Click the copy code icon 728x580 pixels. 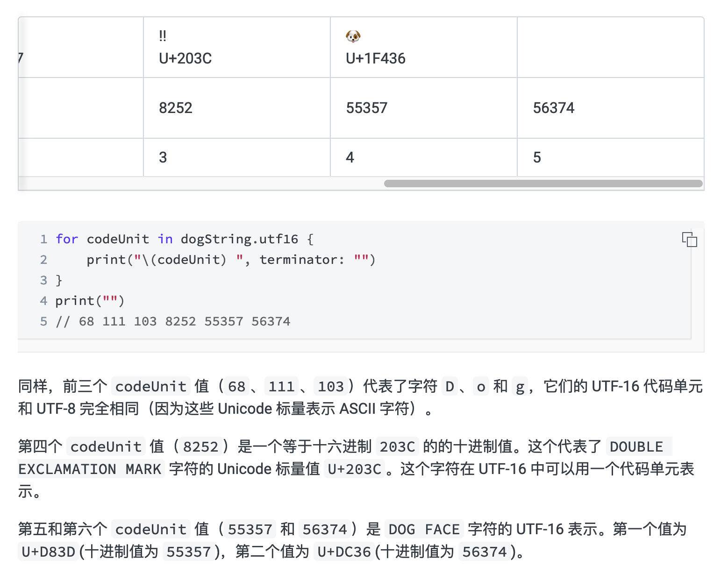[x=690, y=240]
